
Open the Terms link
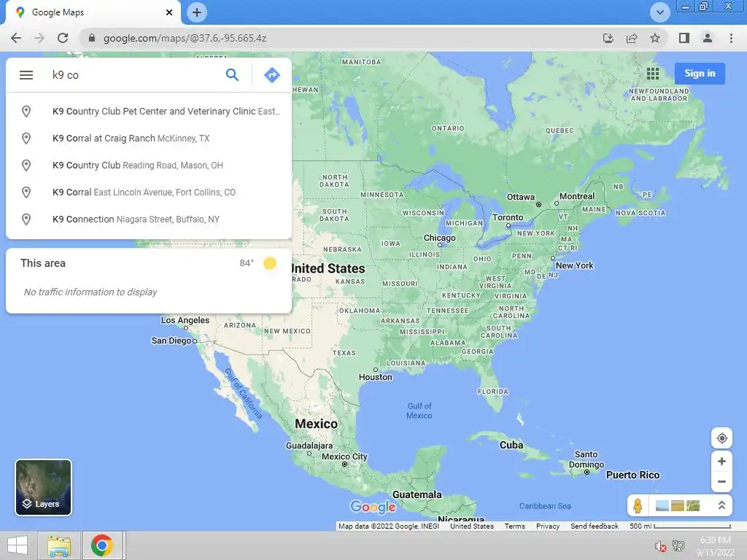514,526
